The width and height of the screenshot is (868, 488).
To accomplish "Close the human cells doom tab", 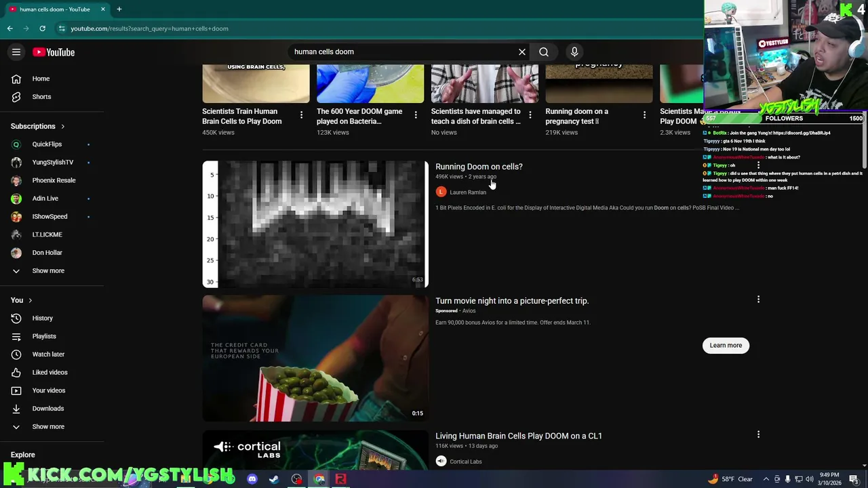I will tap(103, 9).
